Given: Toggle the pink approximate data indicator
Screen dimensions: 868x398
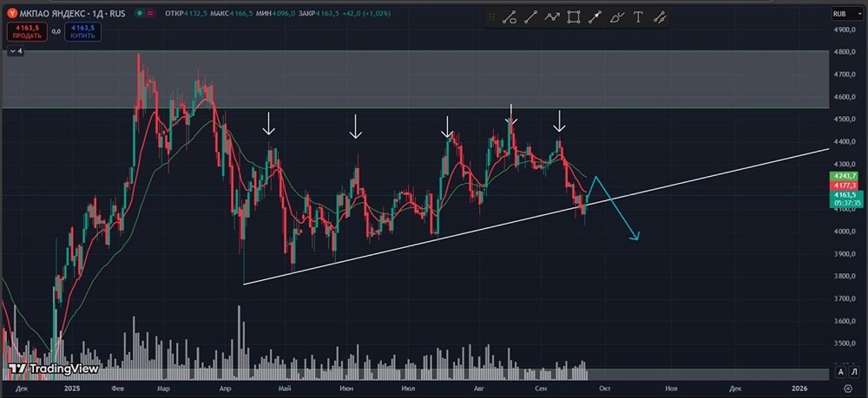Looking at the screenshot, I should click(151, 13).
